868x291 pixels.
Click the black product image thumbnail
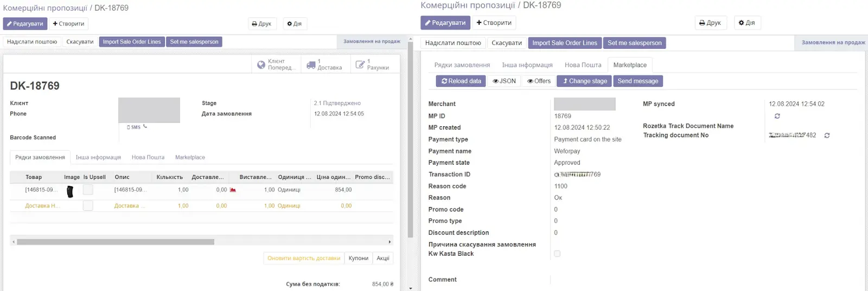point(70,191)
